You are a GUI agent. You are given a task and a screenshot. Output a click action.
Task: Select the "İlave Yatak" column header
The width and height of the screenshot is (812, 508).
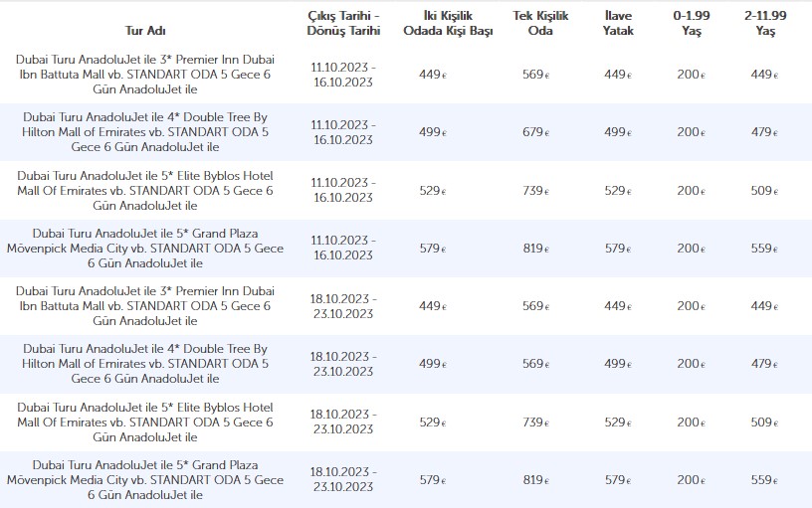[618, 23]
